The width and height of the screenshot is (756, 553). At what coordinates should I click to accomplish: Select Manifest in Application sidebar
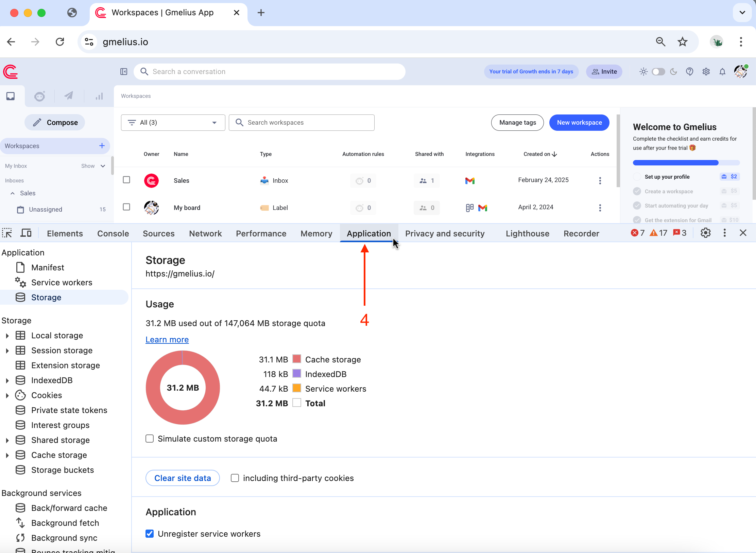click(48, 268)
